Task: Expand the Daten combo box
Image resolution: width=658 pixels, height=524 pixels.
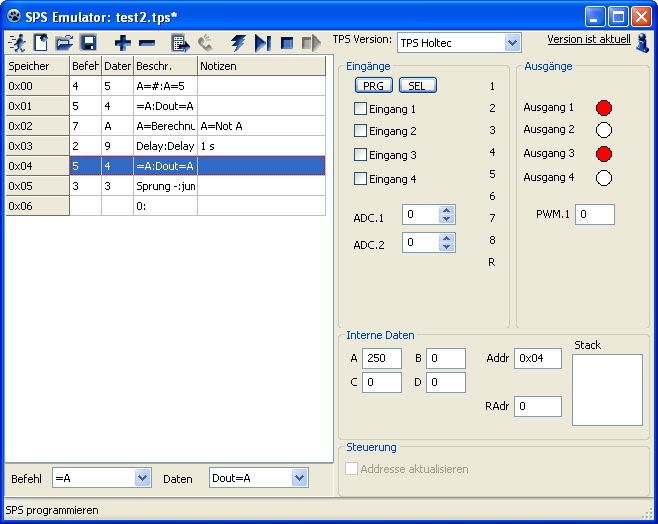Action: (x=299, y=478)
